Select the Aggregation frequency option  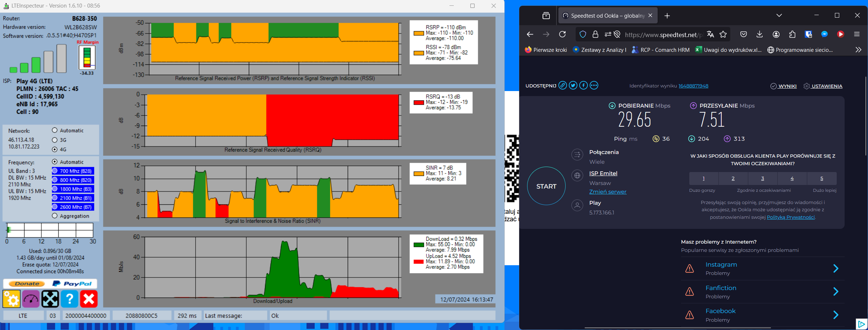coord(55,216)
